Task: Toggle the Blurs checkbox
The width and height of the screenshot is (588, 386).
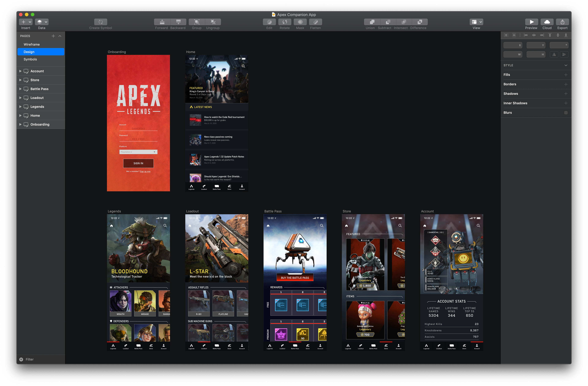Action: point(566,113)
